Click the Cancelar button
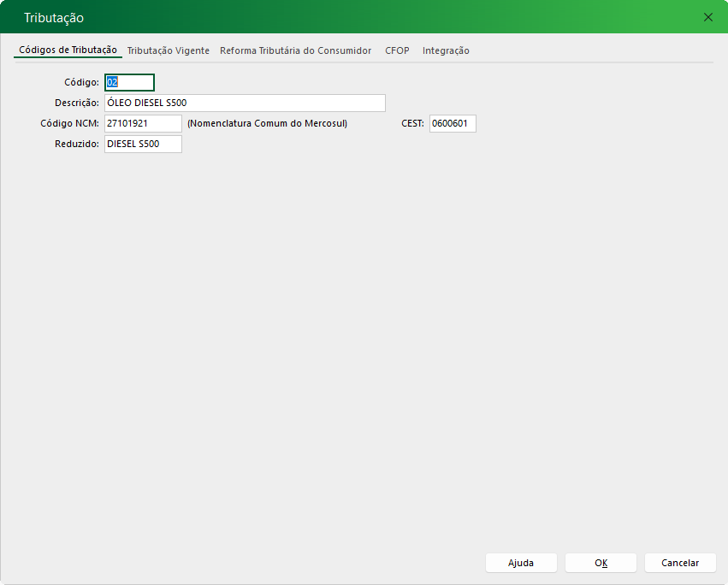The width and height of the screenshot is (728, 585). 680,563
